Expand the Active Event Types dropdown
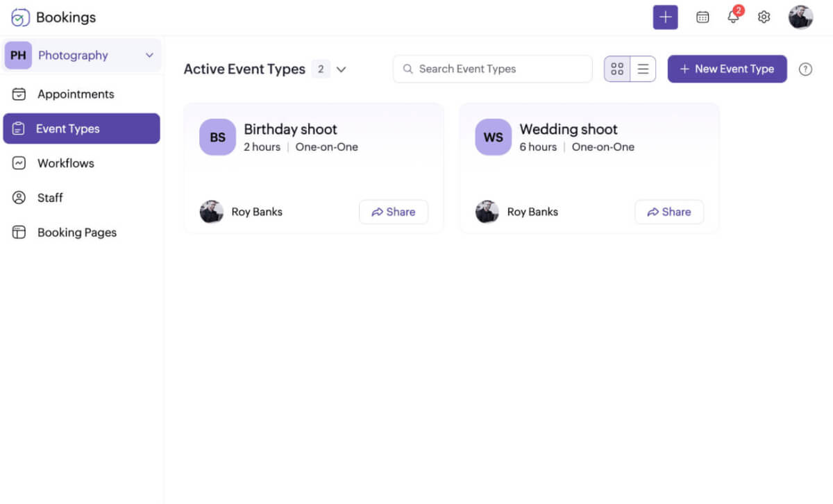The width and height of the screenshot is (833, 504). [341, 69]
